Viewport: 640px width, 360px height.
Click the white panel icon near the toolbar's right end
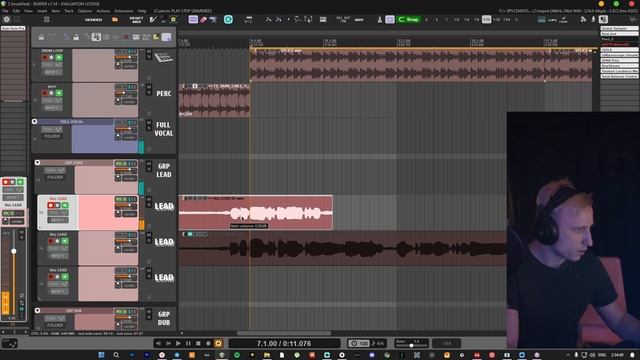[603, 19]
